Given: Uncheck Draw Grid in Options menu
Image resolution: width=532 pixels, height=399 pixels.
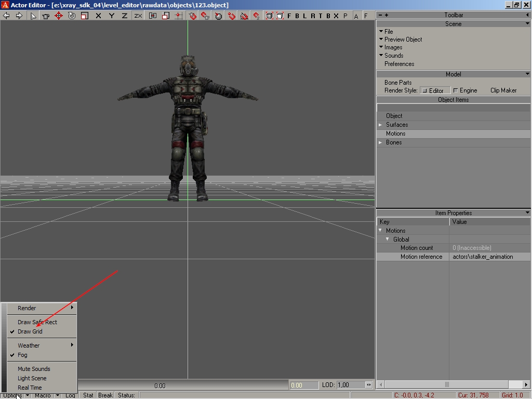Looking at the screenshot, I should click(x=42, y=331).
